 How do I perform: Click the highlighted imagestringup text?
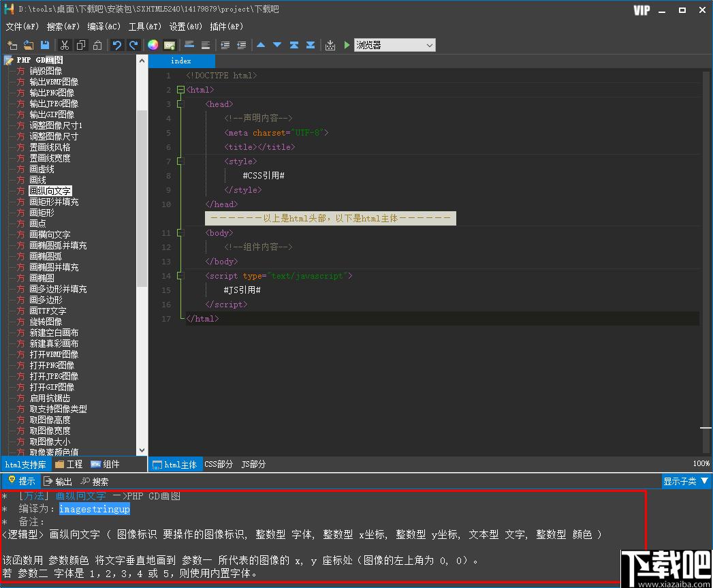[x=95, y=509]
